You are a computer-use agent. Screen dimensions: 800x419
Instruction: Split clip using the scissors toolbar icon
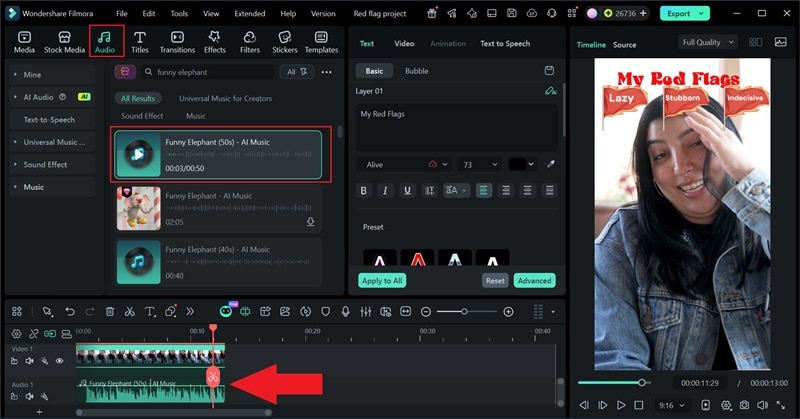click(x=130, y=311)
